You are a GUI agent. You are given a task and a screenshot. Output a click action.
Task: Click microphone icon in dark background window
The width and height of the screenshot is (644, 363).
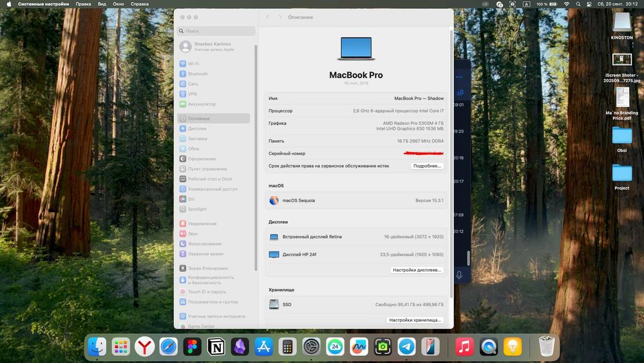(459, 275)
